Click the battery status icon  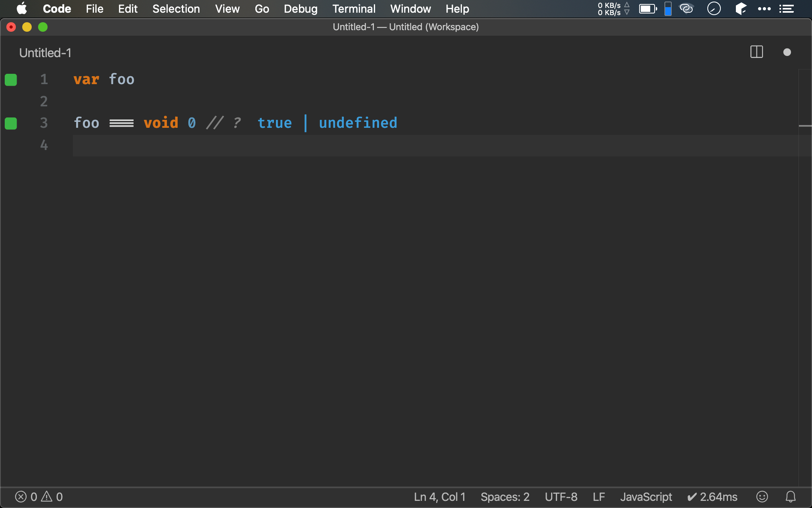[x=648, y=9]
